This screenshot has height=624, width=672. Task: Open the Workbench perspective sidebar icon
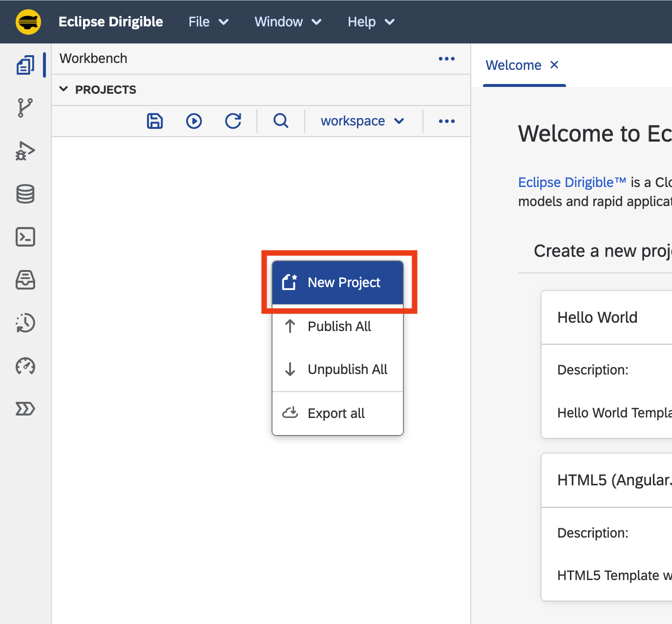pyautogui.click(x=25, y=65)
